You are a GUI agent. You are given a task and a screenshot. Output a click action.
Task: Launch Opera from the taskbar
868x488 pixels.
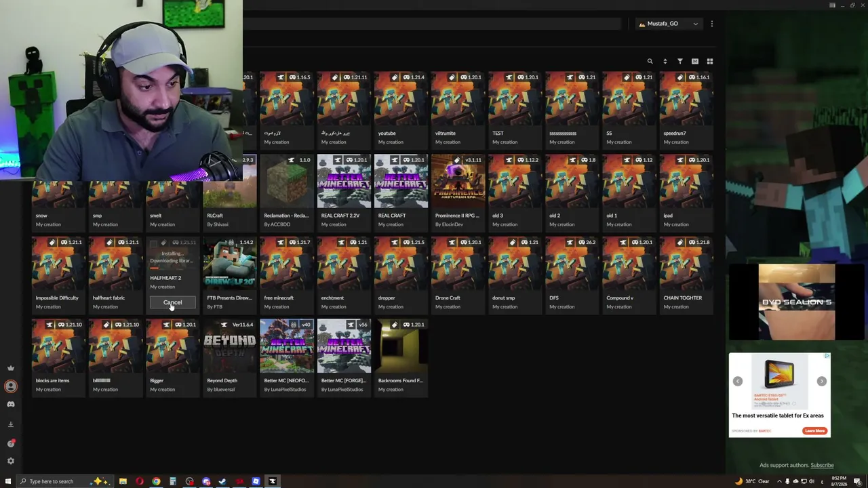point(140,481)
